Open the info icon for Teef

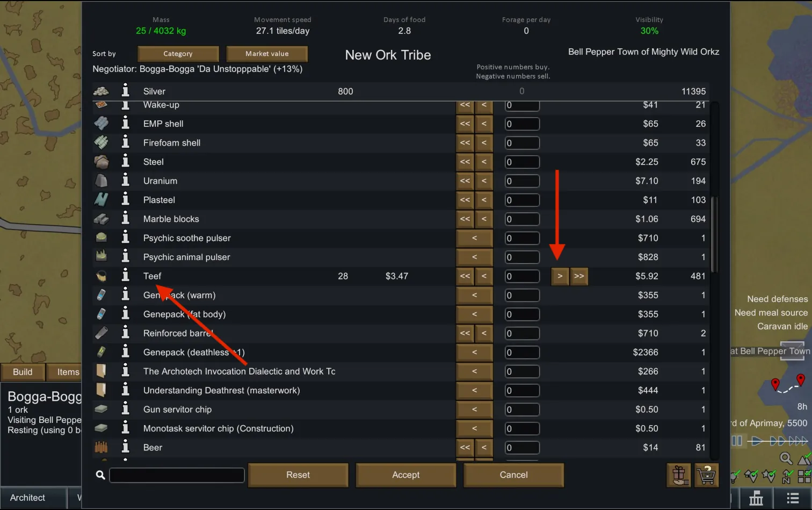(126, 276)
